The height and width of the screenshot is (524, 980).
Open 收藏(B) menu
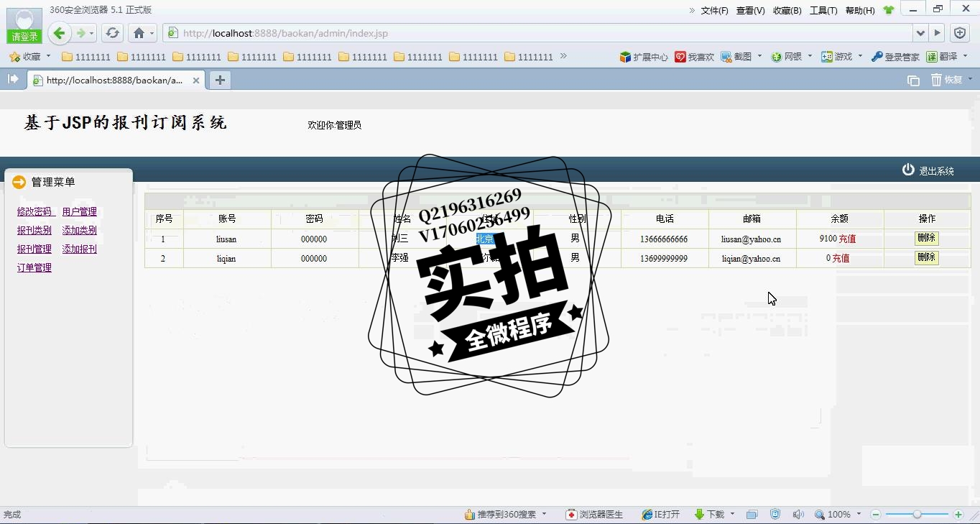tap(787, 10)
